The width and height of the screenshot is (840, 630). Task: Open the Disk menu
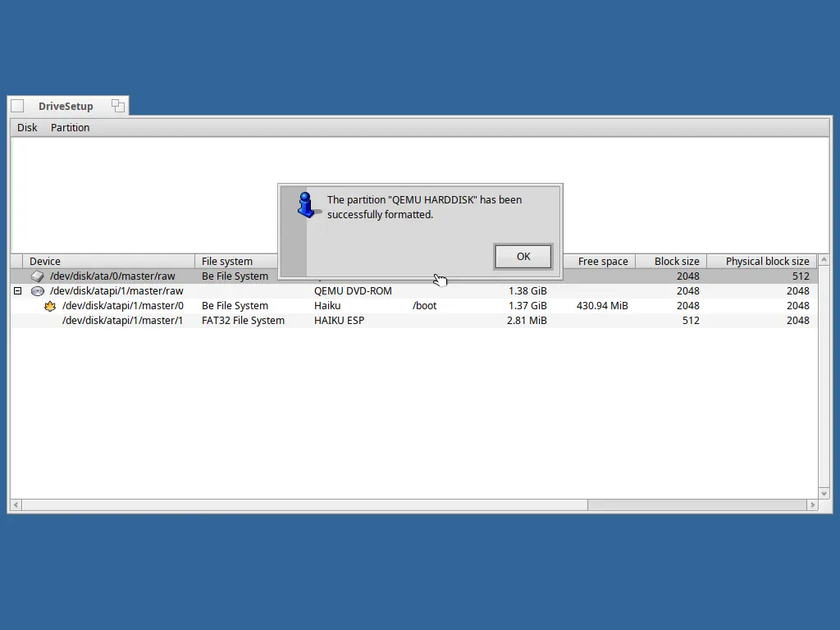coord(27,127)
